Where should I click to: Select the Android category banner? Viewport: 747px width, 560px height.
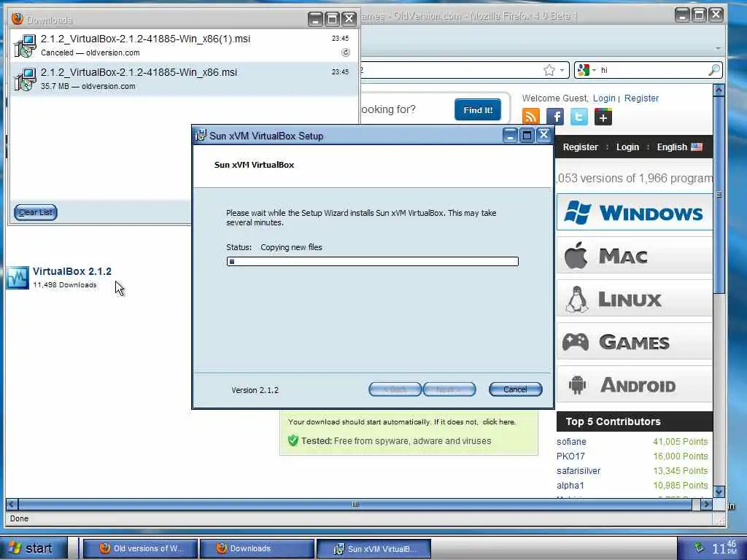[635, 385]
